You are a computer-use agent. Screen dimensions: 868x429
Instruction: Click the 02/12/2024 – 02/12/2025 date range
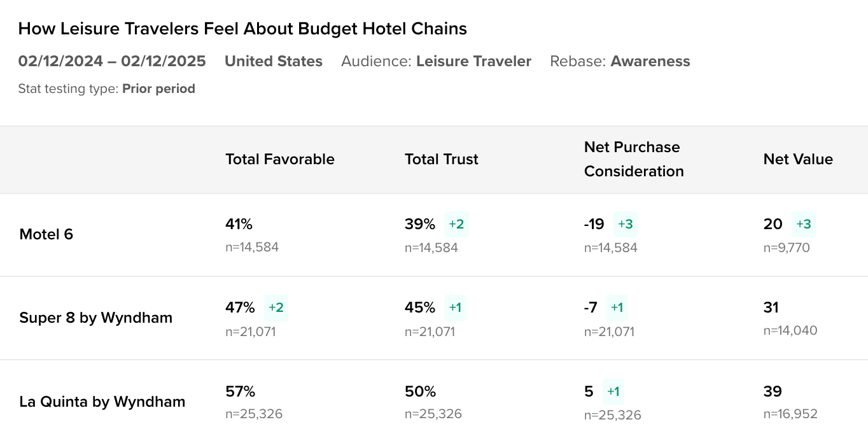tap(112, 61)
